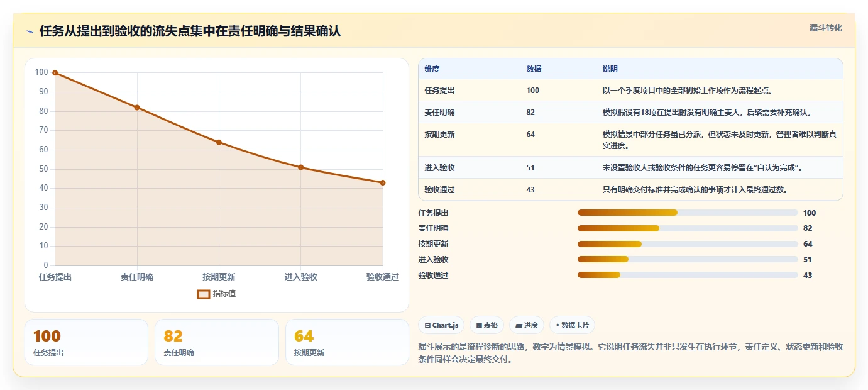Click the 说明 column header
Image resolution: width=868 pixels, height=390 pixels.
coord(610,69)
